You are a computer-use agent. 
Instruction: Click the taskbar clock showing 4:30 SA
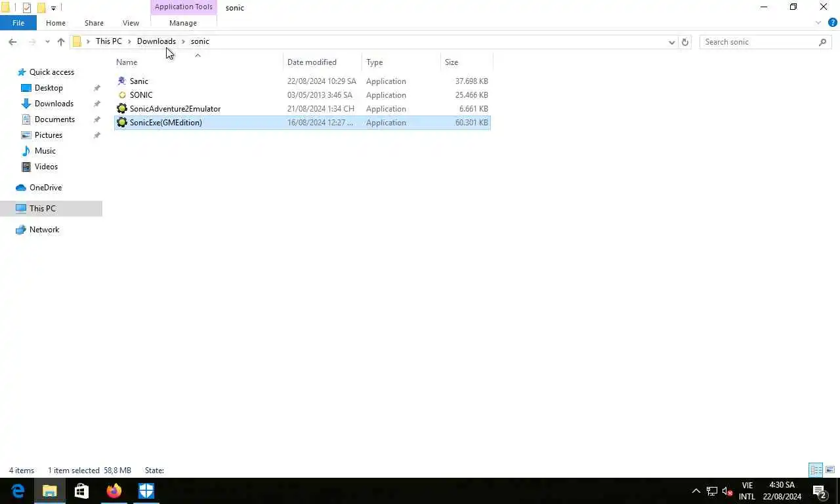(x=782, y=491)
